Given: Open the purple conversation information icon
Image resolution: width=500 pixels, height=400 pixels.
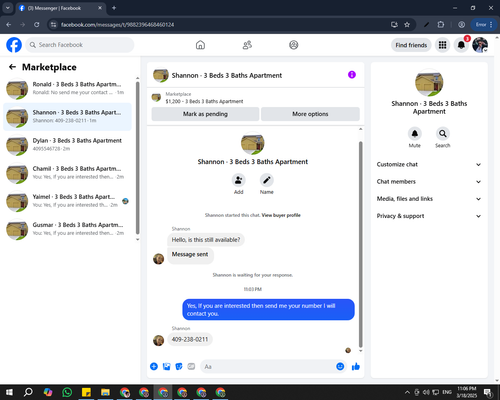Looking at the screenshot, I should tap(352, 75).
